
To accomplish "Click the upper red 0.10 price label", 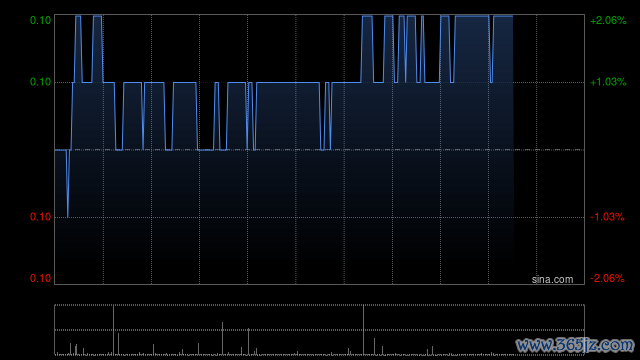I will click(x=40, y=217).
